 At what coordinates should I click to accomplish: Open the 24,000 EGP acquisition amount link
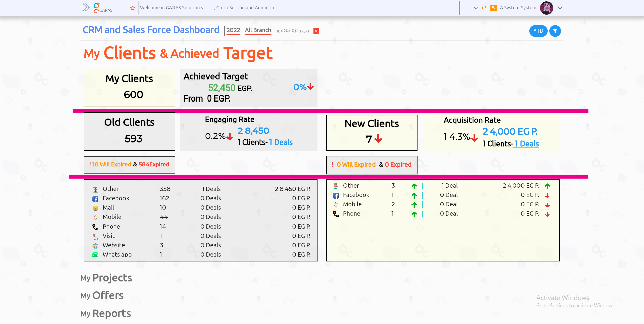(510, 132)
